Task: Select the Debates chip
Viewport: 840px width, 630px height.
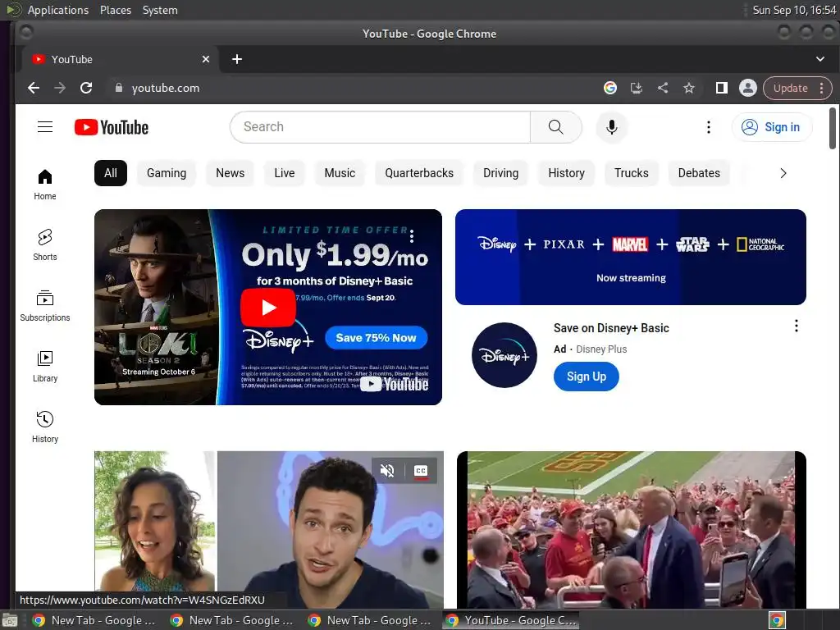Action: [699, 173]
